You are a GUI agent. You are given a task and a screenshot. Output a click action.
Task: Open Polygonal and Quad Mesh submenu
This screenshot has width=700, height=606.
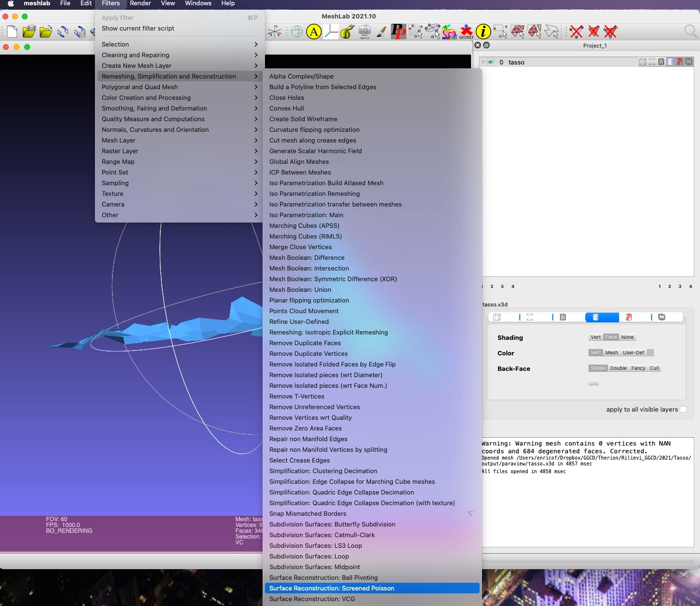[x=180, y=87]
